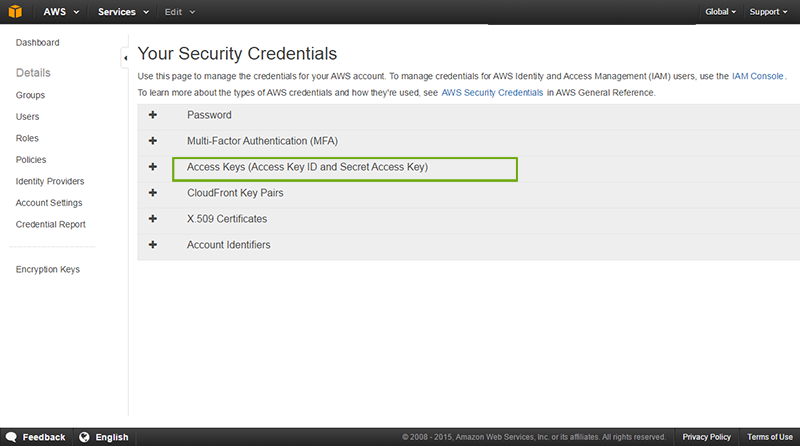Screen dimensions: 800x446
Task: Expand the Access Keys plus icon
Action: [x=153, y=167]
